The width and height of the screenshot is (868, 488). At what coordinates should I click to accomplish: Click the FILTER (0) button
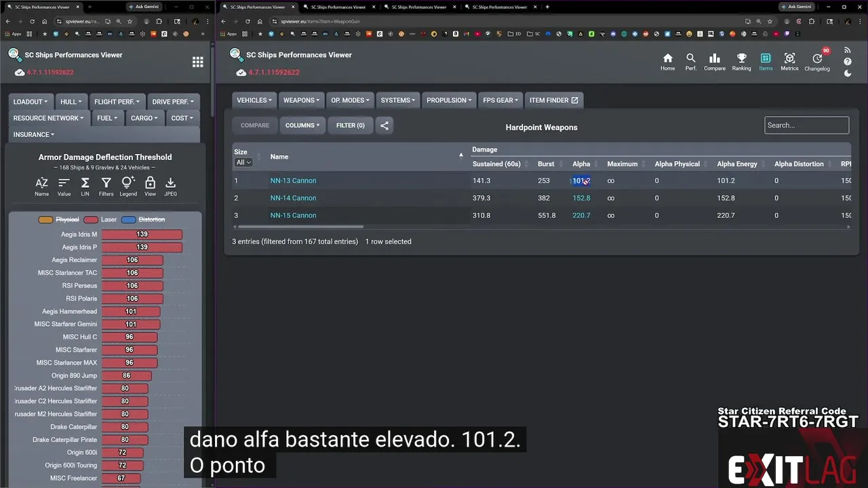click(x=350, y=125)
